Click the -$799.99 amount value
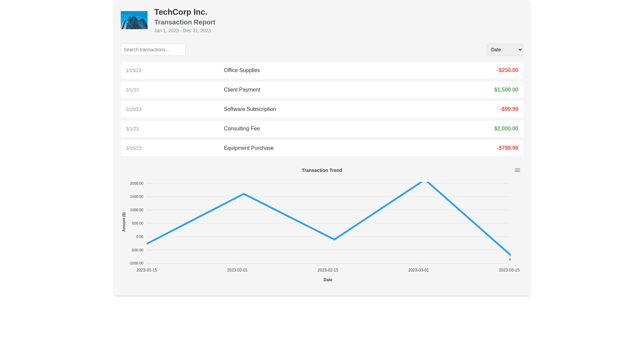The image size is (644, 362). (x=507, y=148)
